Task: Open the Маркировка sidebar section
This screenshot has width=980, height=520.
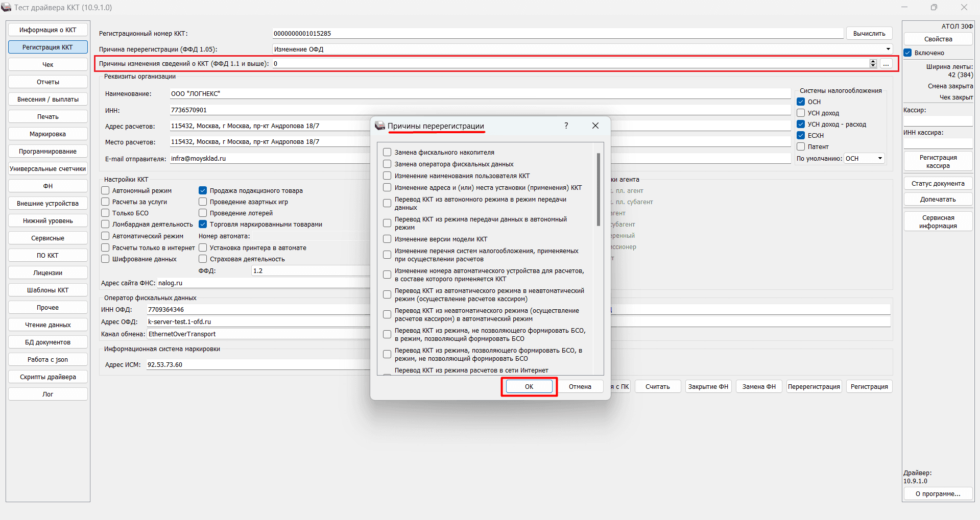Action: pos(48,134)
